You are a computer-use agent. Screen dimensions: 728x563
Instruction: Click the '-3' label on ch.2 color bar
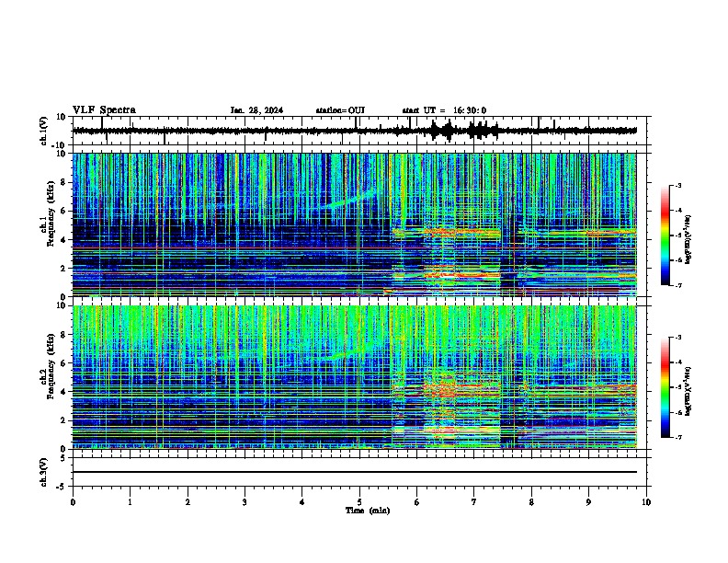[x=678, y=338]
